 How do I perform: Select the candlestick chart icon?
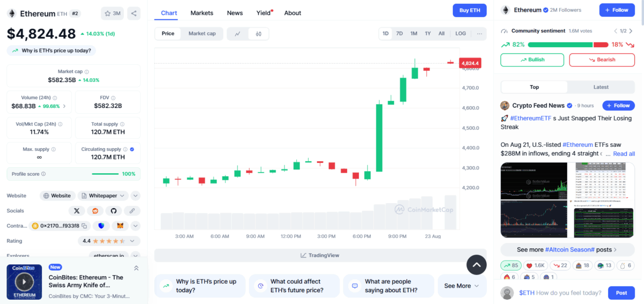[x=258, y=34]
